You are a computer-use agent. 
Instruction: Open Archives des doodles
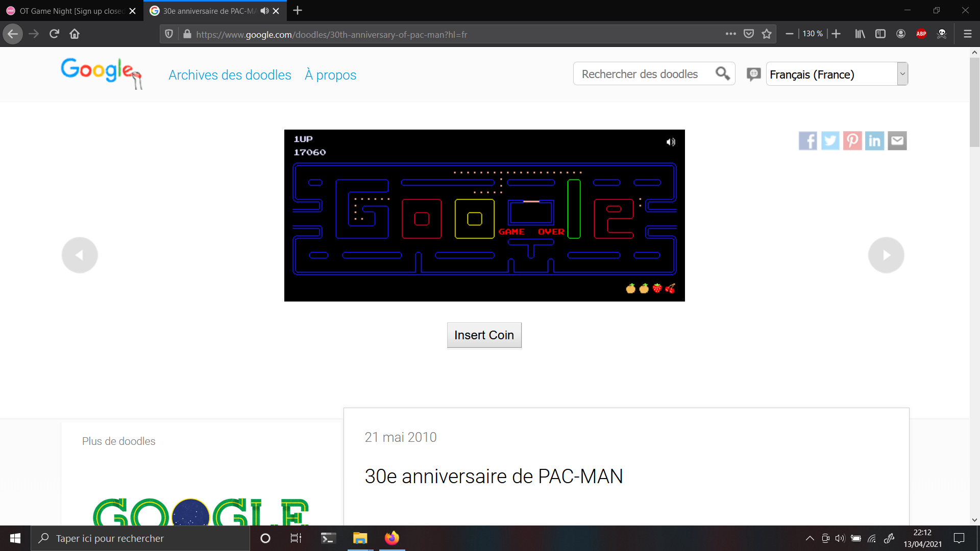[230, 75]
